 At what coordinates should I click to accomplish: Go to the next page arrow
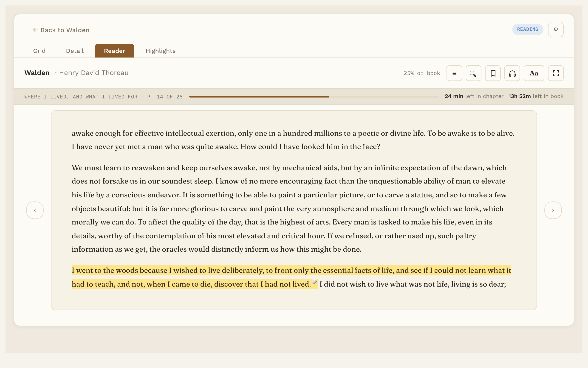(x=553, y=210)
